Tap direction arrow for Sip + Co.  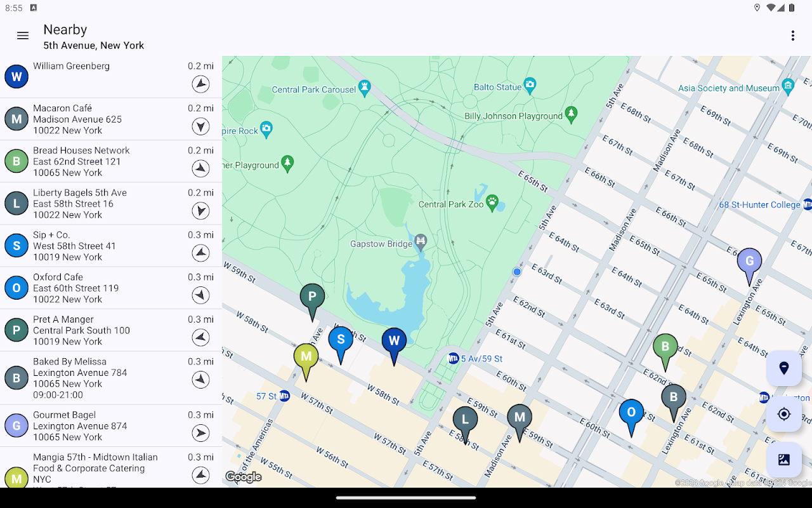200,253
